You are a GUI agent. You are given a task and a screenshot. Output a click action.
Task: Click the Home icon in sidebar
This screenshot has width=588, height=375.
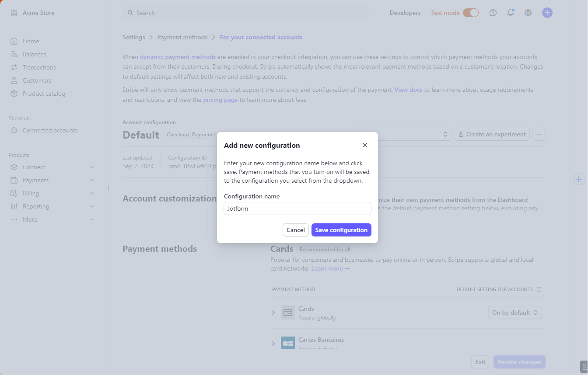(14, 41)
